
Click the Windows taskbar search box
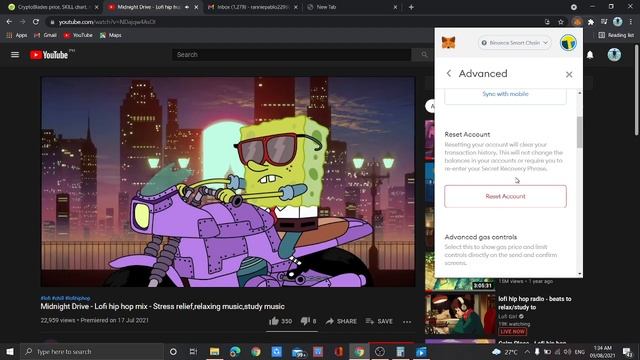(92, 351)
